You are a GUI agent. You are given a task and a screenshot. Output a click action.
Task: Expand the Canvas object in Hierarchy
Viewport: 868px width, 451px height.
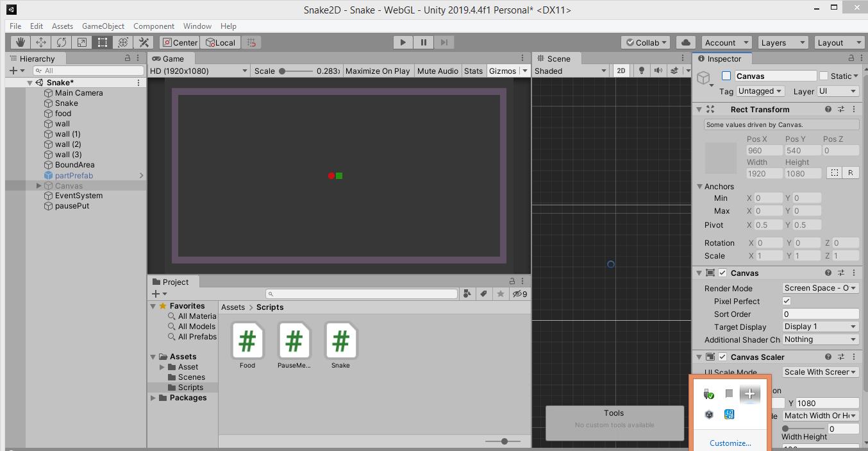click(x=39, y=185)
